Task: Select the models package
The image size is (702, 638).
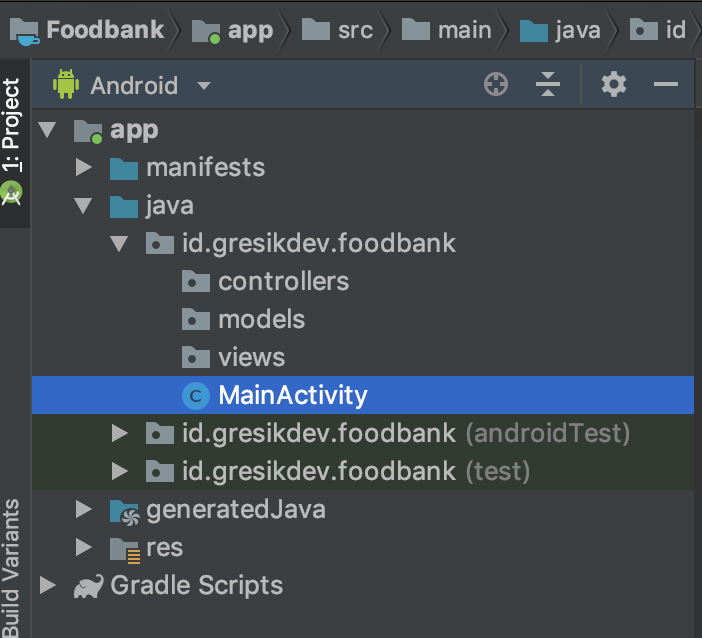Action: pyautogui.click(x=261, y=320)
